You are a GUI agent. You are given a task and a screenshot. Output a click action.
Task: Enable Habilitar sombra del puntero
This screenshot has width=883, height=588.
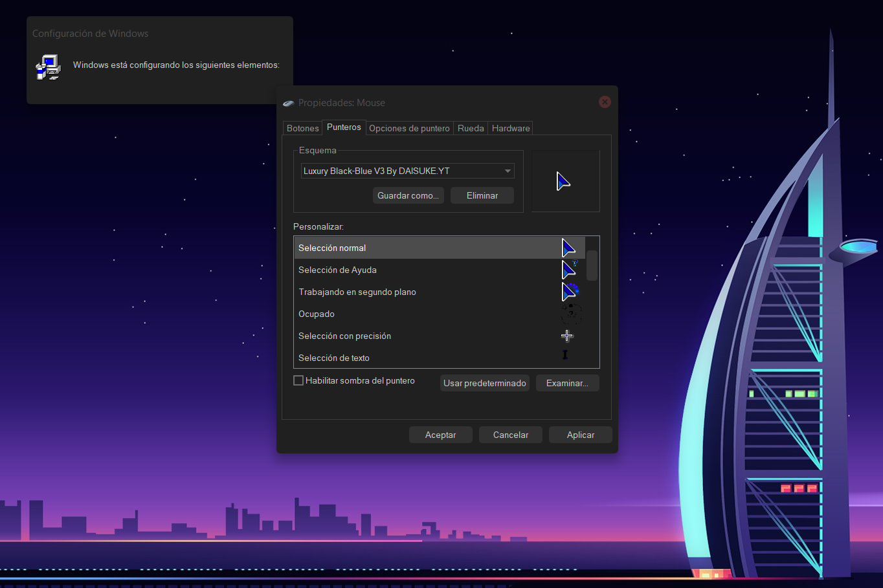point(298,380)
